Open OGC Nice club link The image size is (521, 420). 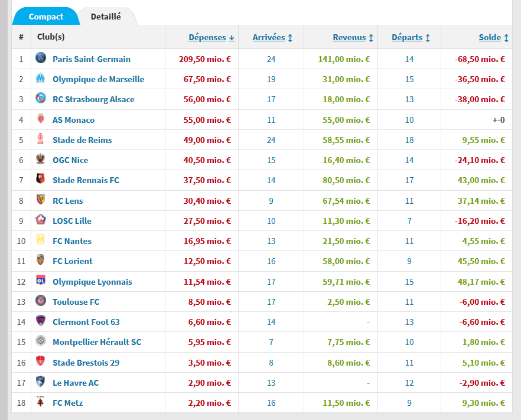point(70,161)
